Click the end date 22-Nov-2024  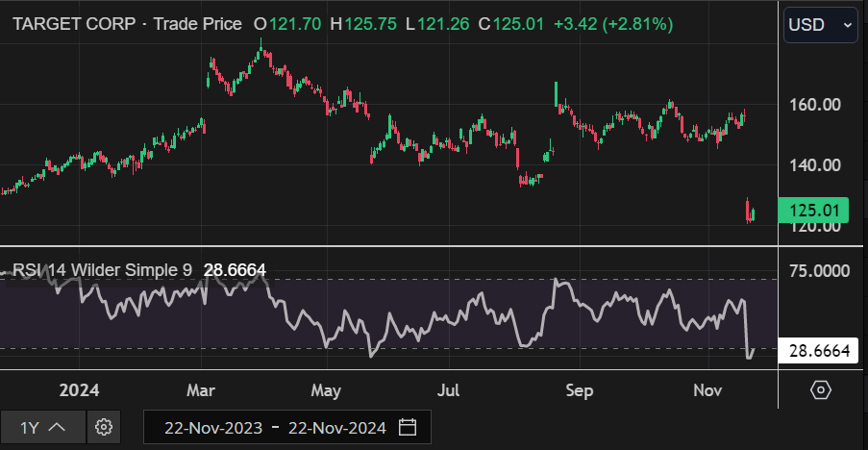[337, 428]
